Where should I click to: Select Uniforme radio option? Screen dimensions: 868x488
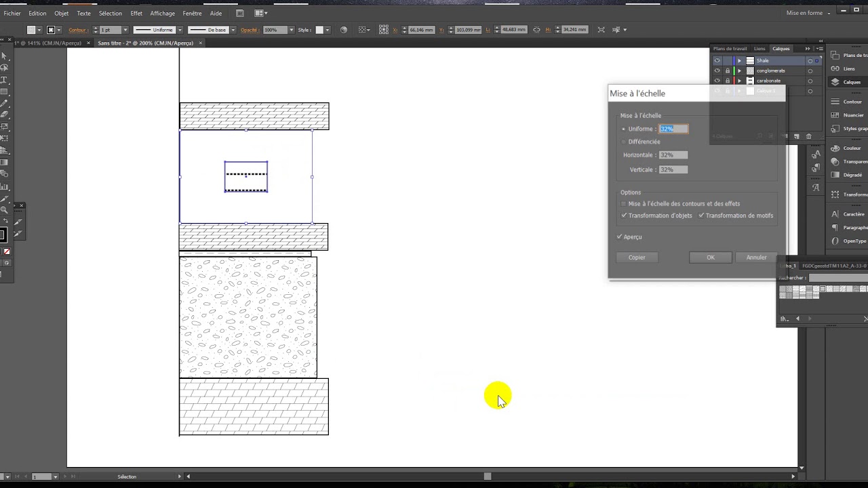[623, 129]
